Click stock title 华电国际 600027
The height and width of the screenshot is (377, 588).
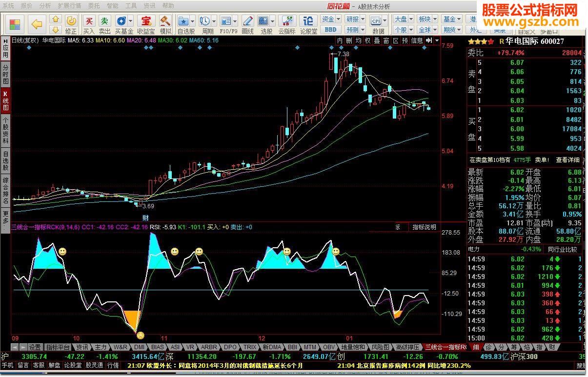point(534,41)
